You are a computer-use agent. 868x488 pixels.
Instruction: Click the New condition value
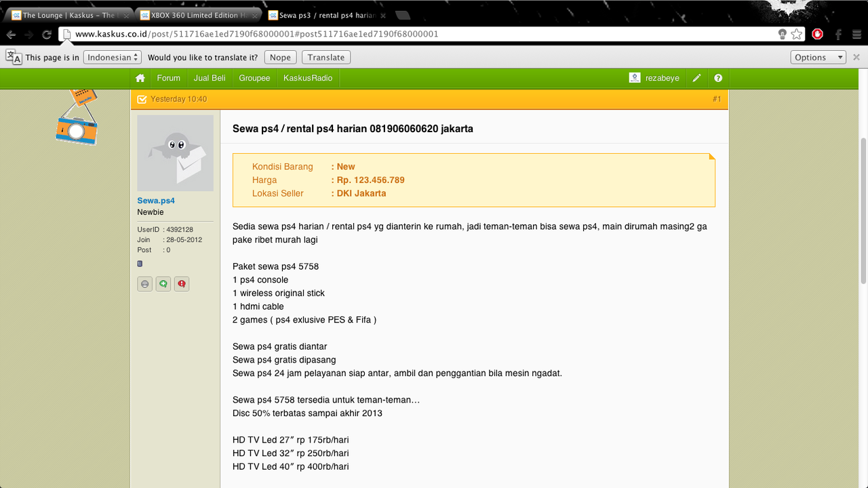[x=346, y=167]
